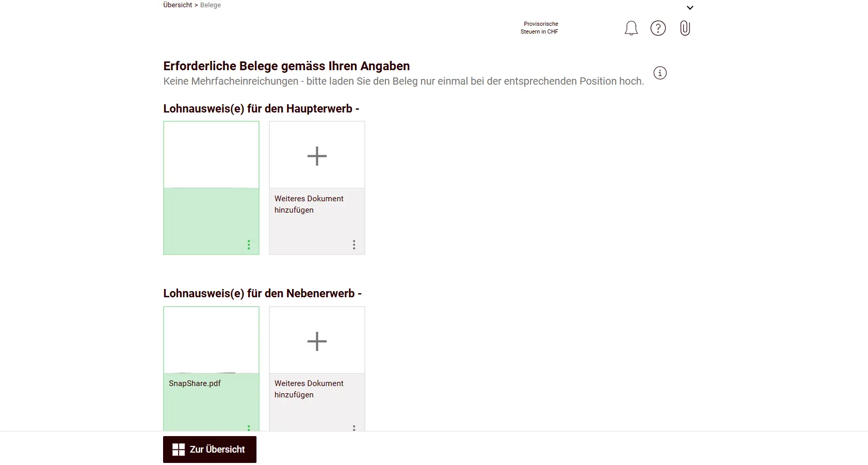This screenshot has height=465, width=868.
Task: Click the Provisorische Steuern in CHF label
Action: pos(540,27)
